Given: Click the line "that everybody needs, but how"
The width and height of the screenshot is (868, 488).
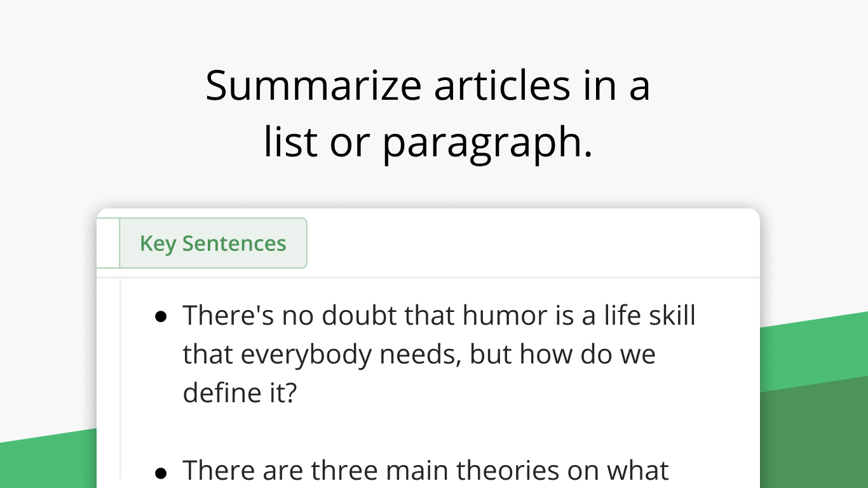Looking at the screenshot, I should click(x=419, y=354).
